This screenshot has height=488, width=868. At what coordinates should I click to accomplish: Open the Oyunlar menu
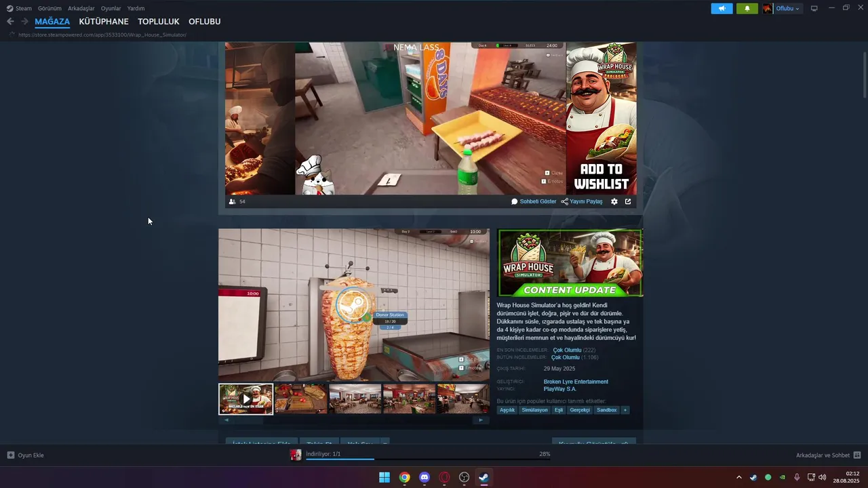coord(111,8)
